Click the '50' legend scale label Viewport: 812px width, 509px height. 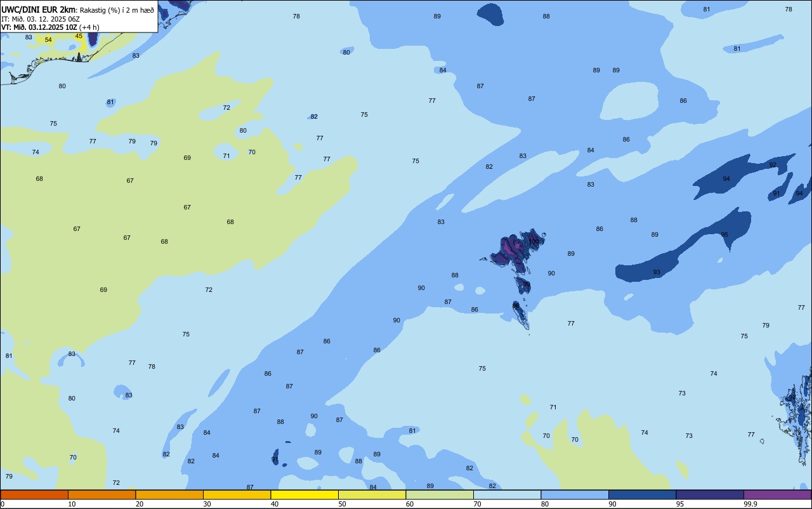tap(342, 504)
